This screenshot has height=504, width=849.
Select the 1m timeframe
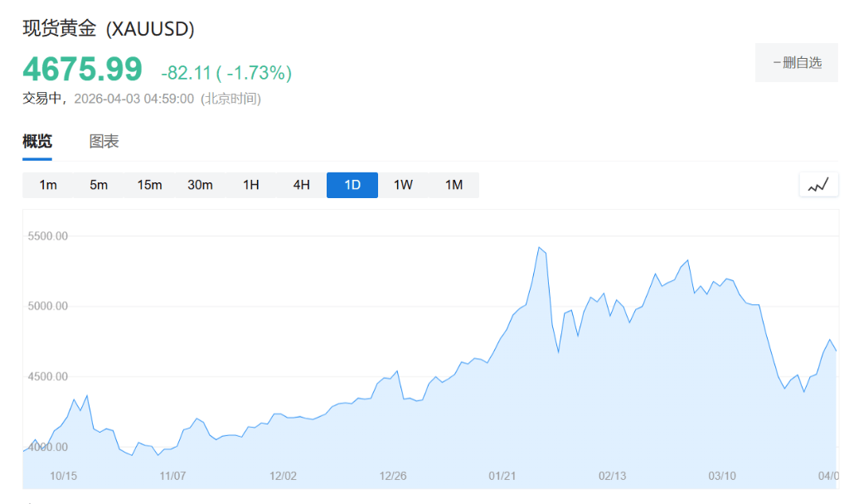pos(48,185)
